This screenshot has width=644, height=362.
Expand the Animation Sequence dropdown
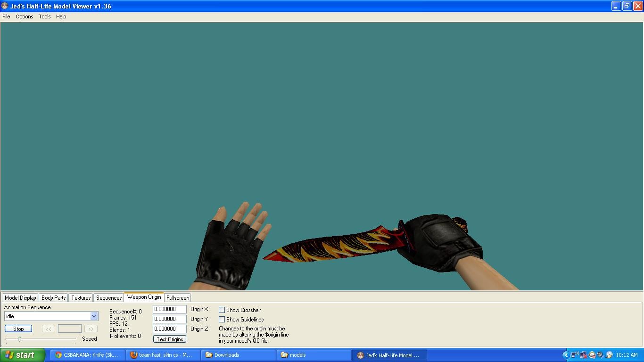pyautogui.click(x=94, y=316)
